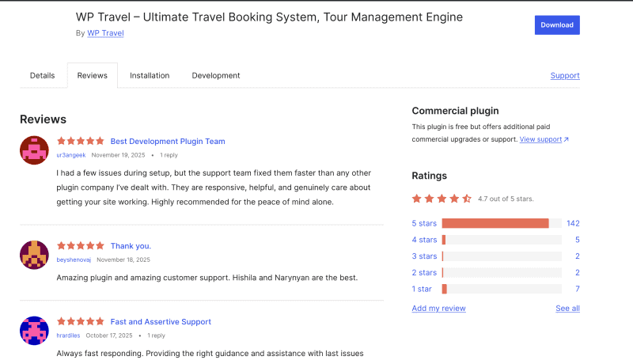Screen dimensions: 633x364
Task: Visit beyshenovaj user profile
Action: [x=74, y=260]
